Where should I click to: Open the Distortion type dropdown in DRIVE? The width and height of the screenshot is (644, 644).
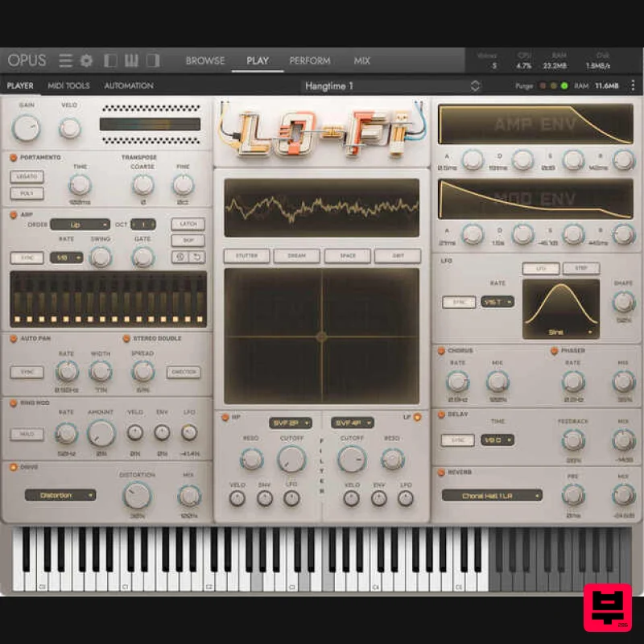[60, 496]
